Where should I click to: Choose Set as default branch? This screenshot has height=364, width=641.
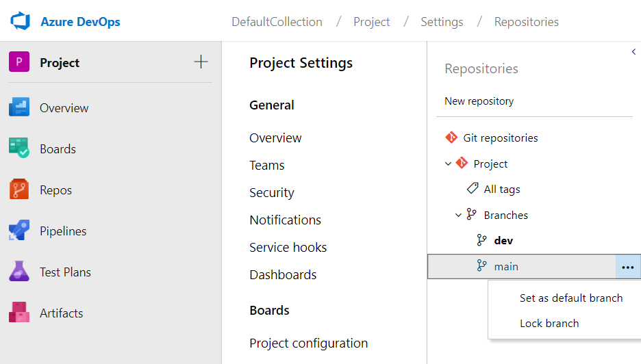571,298
